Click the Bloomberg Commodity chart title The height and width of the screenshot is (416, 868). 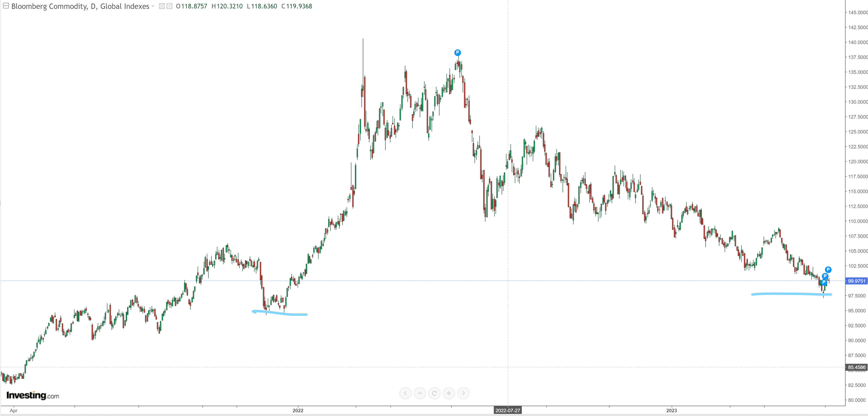[x=80, y=6]
